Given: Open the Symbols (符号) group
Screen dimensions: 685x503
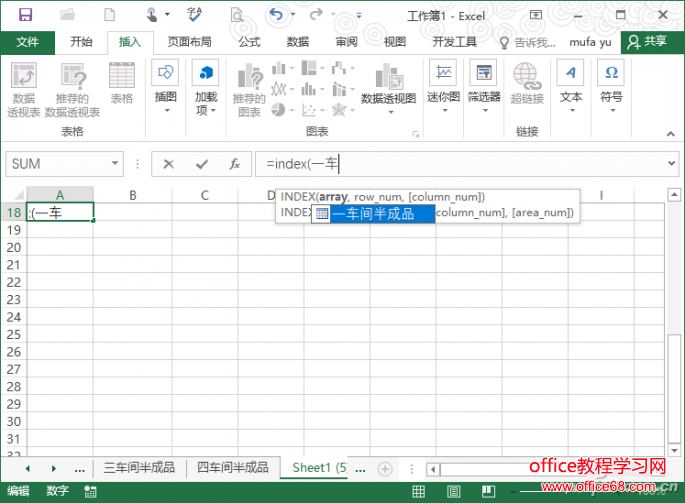Looking at the screenshot, I should pyautogui.click(x=611, y=87).
